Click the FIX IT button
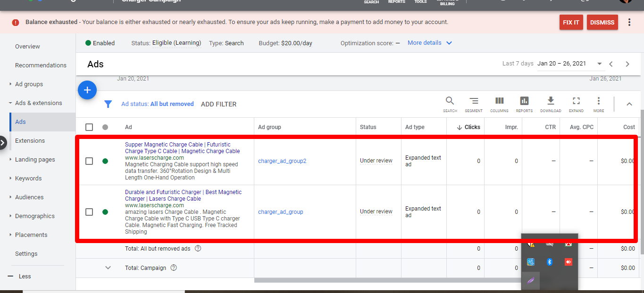The width and height of the screenshot is (644, 293). (571, 22)
